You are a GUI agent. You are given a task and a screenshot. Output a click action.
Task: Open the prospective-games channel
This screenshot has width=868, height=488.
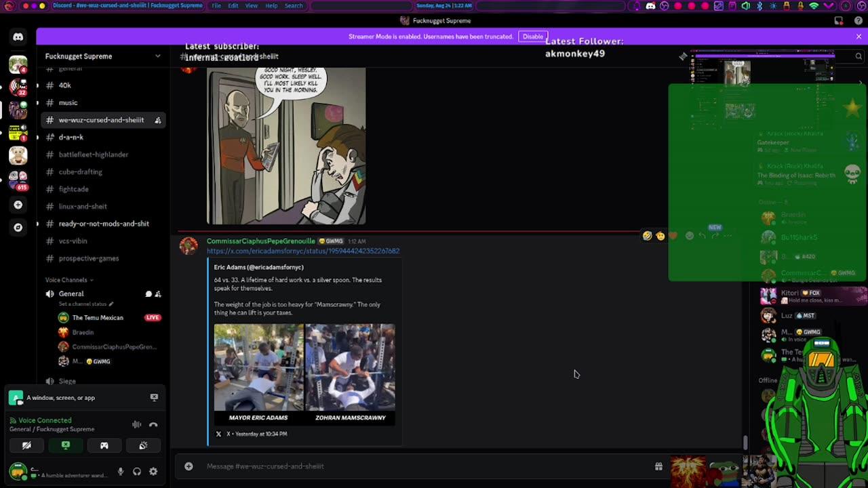(x=102, y=258)
